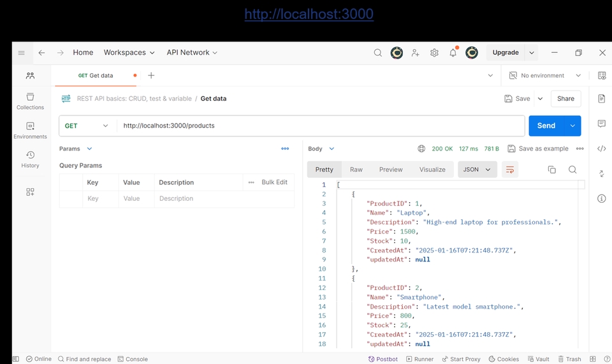Open Cookies in the status bar

(504, 359)
